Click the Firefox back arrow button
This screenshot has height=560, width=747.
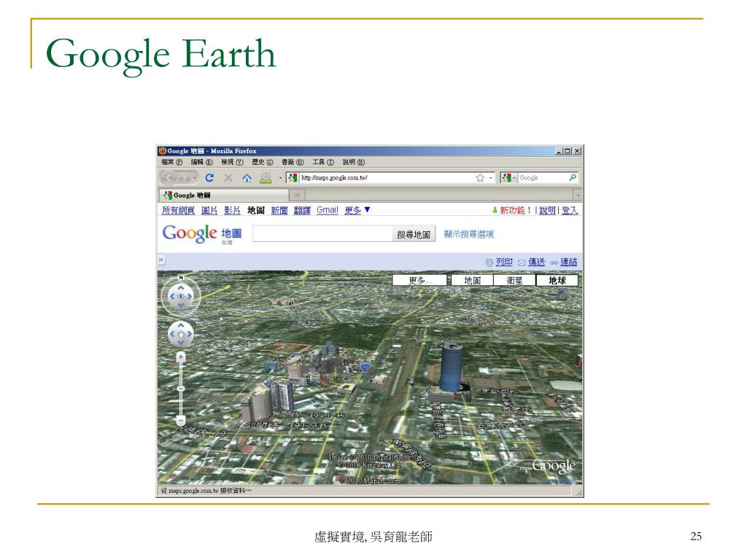point(169,178)
